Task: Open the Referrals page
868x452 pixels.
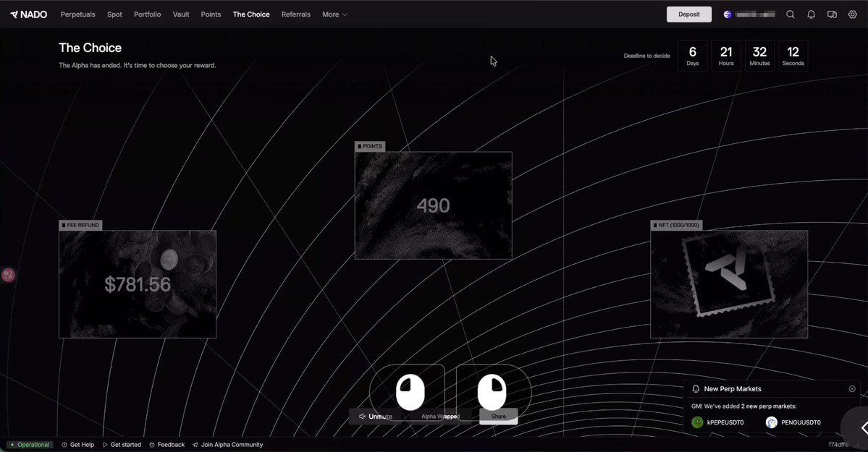Action: 295,14
